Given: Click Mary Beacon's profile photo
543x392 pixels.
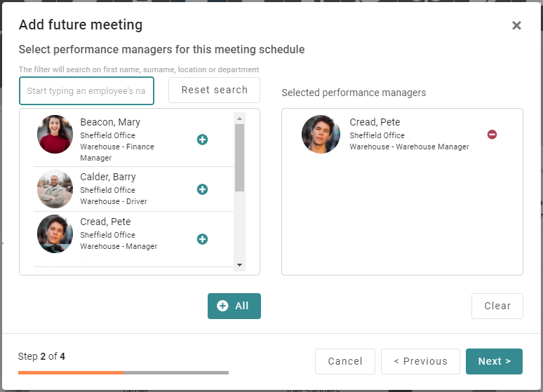Looking at the screenshot, I should pyautogui.click(x=55, y=135).
